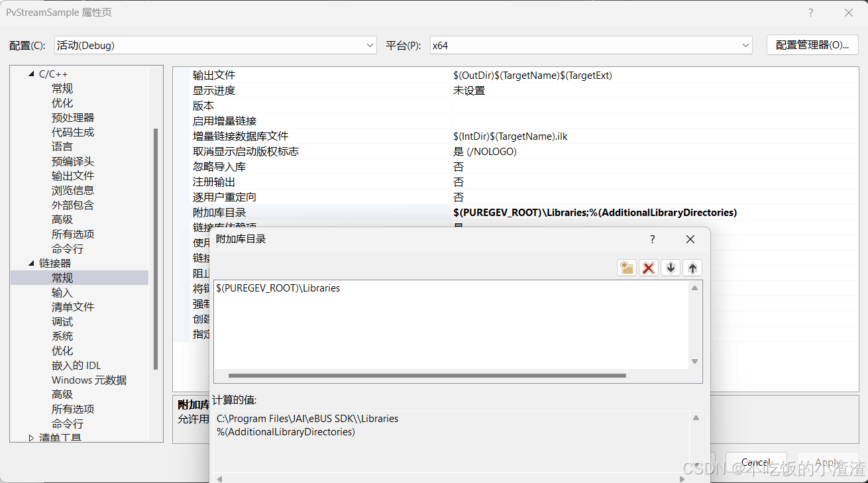The image size is (868, 483).
Task: Select 输入 under the 链接器 section
Action: coord(62,292)
